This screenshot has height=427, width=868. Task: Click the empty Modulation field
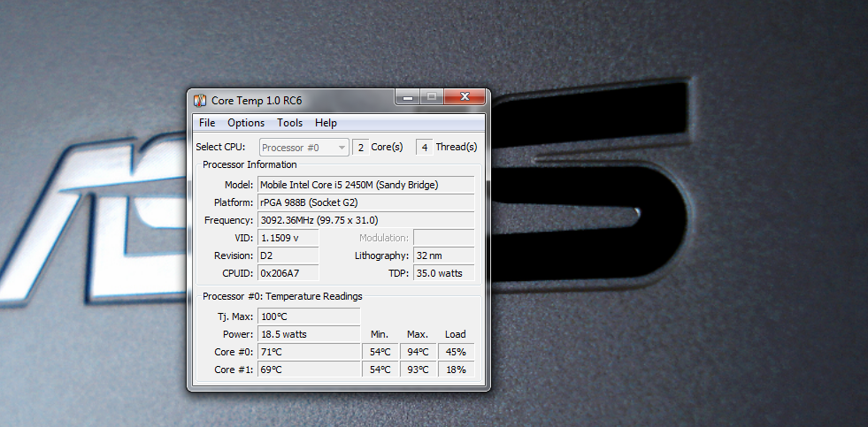[x=444, y=238]
